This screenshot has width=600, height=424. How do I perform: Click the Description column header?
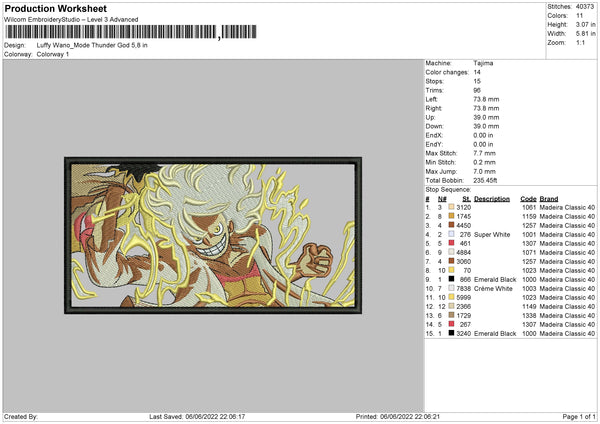[492, 199]
